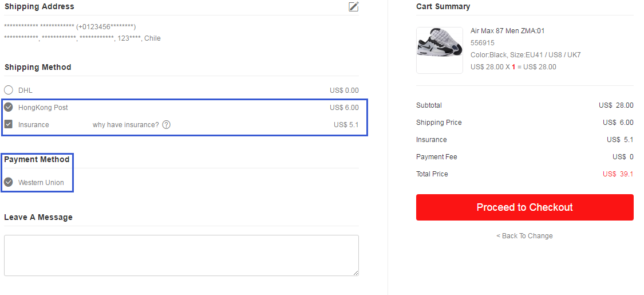Choose the Western Union payment radio button

[x=8, y=182]
